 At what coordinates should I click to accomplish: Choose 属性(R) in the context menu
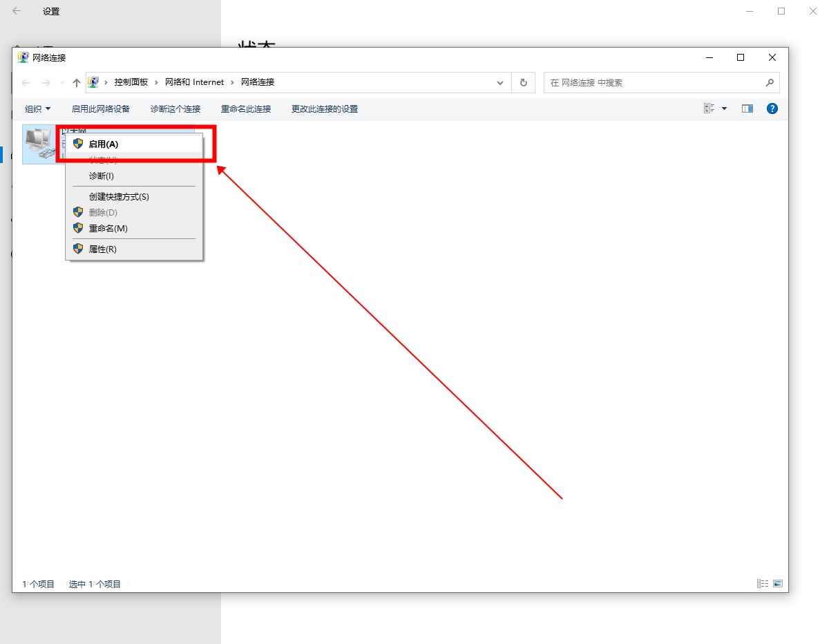click(102, 249)
